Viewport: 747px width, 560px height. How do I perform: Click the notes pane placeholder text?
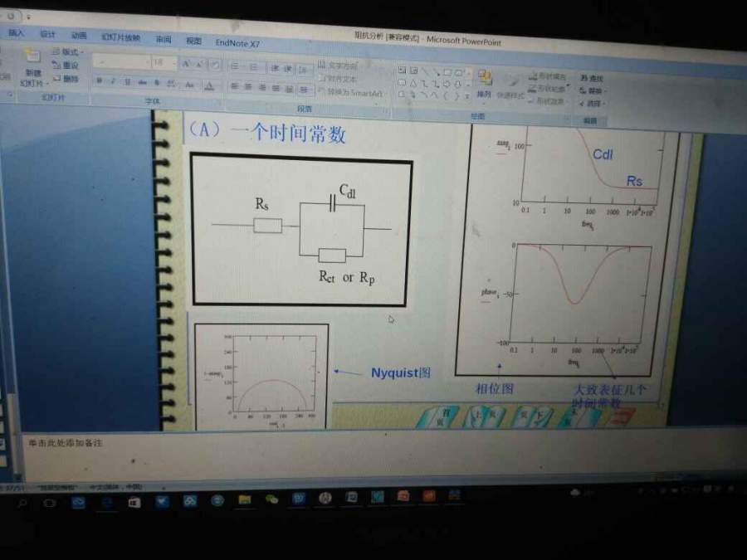pyautogui.click(x=66, y=443)
